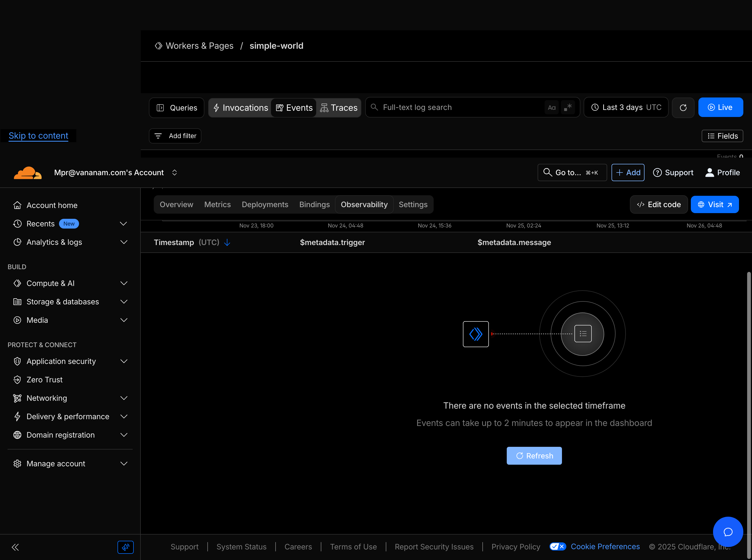The height and width of the screenshot is (560, 752).
Task: Click the refresh icon beside time range
Action: (x=683, y=108)
